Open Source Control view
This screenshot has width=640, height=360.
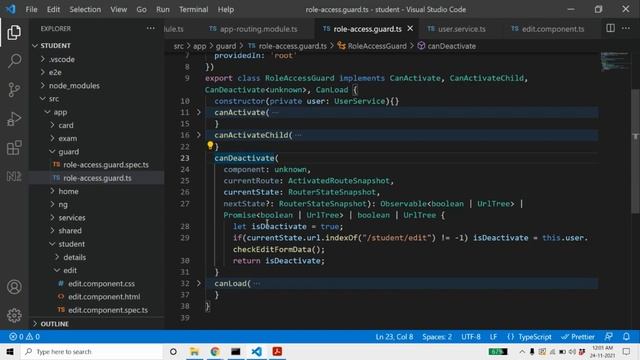14,89
